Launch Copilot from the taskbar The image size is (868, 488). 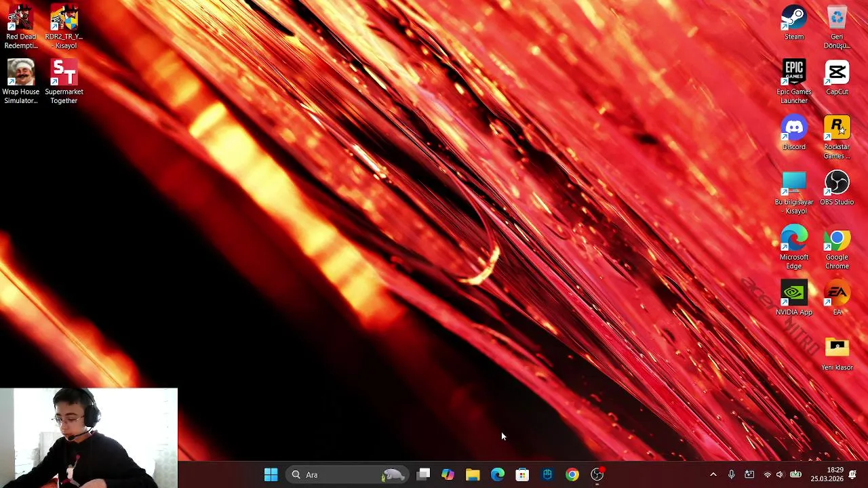[448, 474]
